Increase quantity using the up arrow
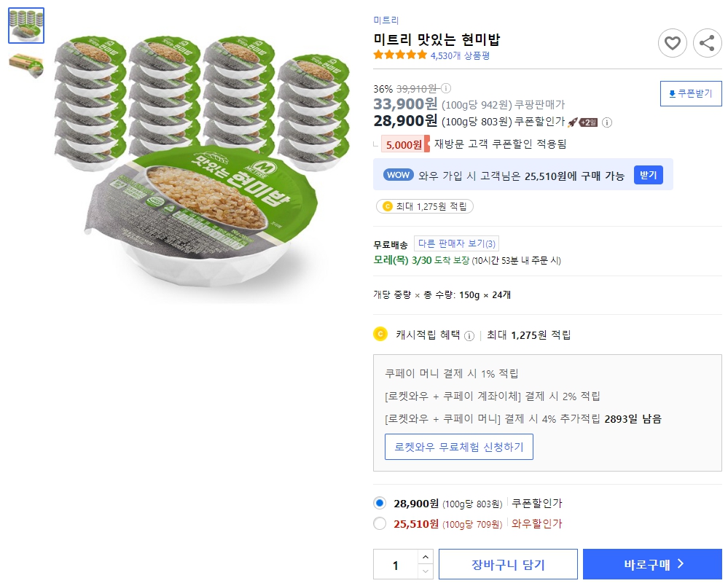728x586 pixels. point(423,556)
